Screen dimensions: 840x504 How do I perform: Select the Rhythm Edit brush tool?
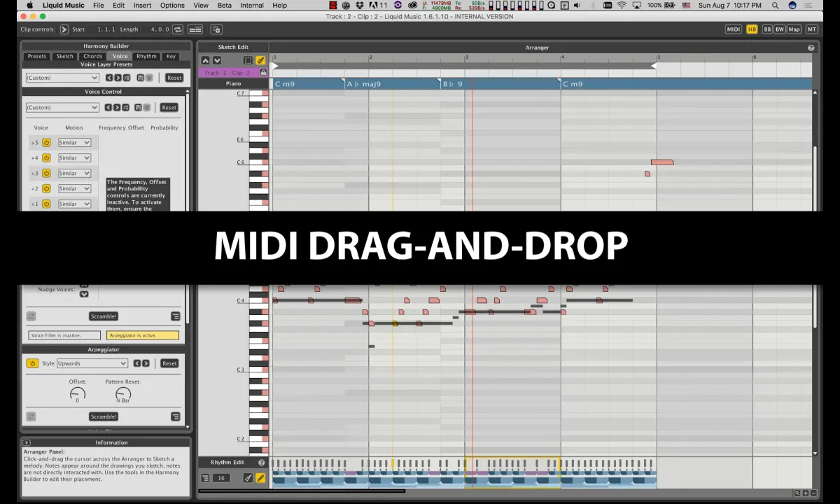pos(248,478)
